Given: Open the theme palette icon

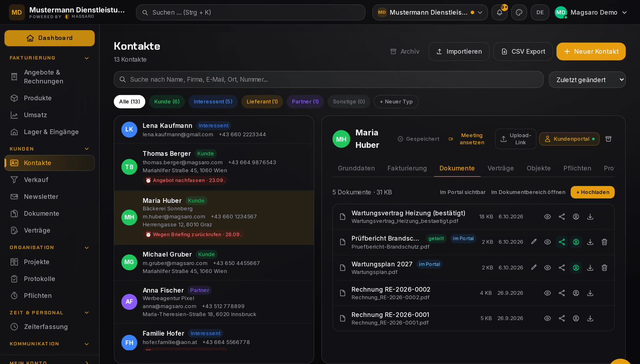Looking at the screenshot, I should [x=519, y=12].
